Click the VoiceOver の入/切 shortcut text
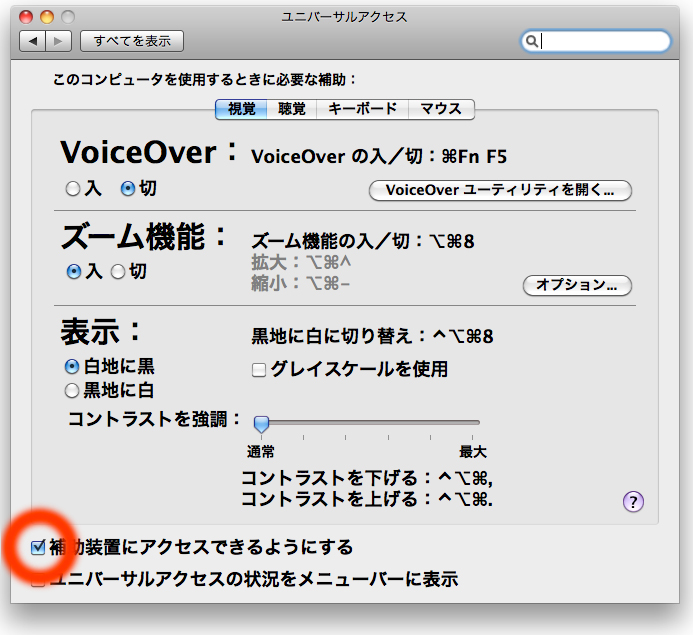Screen dimensions: 693x635 (379, 156)
